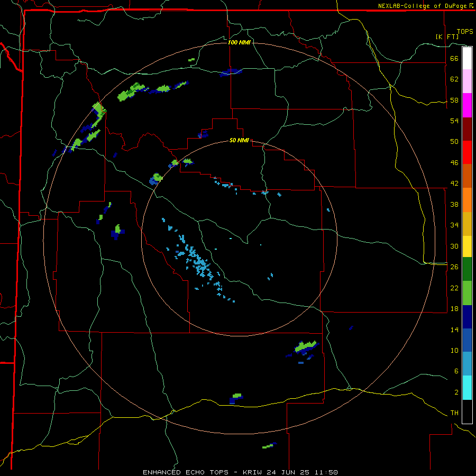Viewport: 476px width, 476px height.
Task: Choose the light blue legend swatch
Action: (x=467, y=364)
